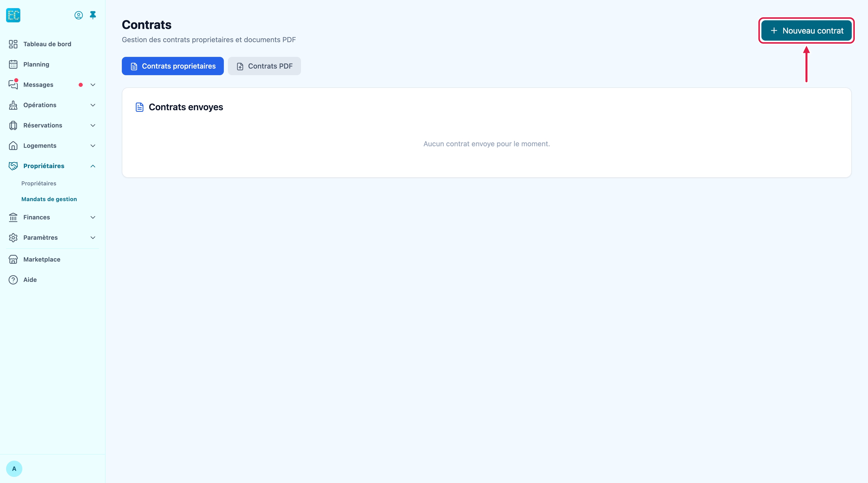This screenshot has height=483, width=868.
Task: Click 'Aucun contrat envoye pour le moment.' text
Action: pyautogui.click(x=487, y=144)
